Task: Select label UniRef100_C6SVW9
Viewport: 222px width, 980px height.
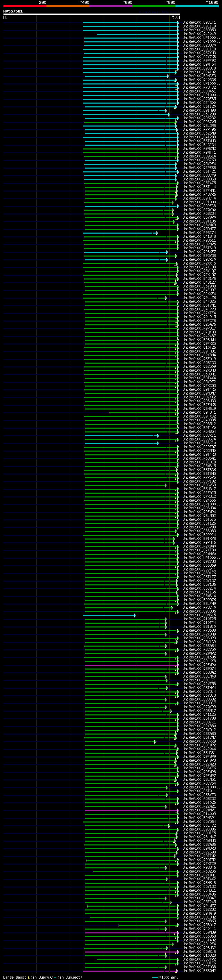Action: tap(199, 527)
